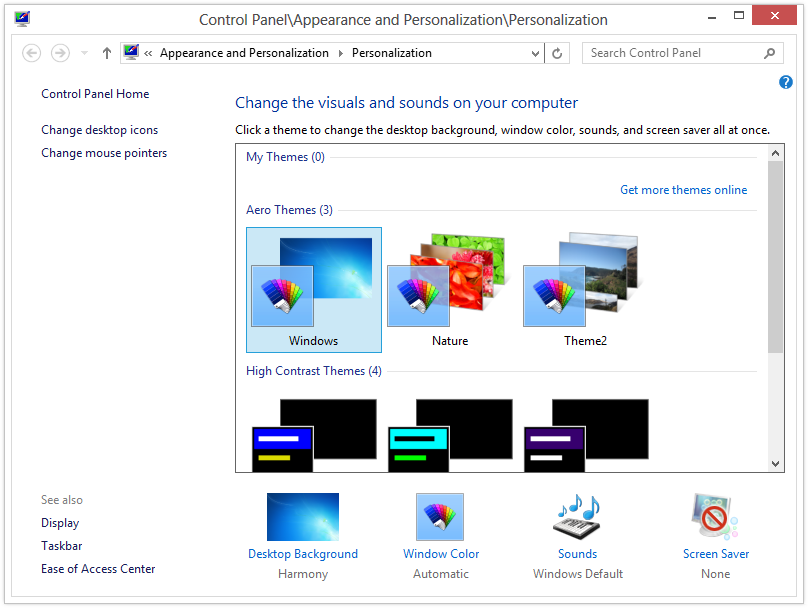Select the Personalization breadcrumb
This screenshot has height=608, width=808.
pyautogui.click(x=392, y=53)
